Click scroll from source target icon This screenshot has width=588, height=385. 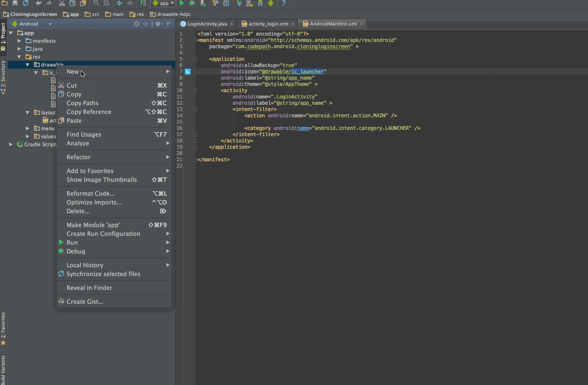(137, 24)
